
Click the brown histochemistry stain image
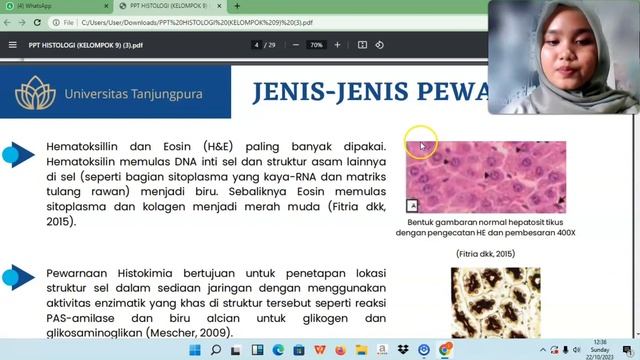pos(496,302)
